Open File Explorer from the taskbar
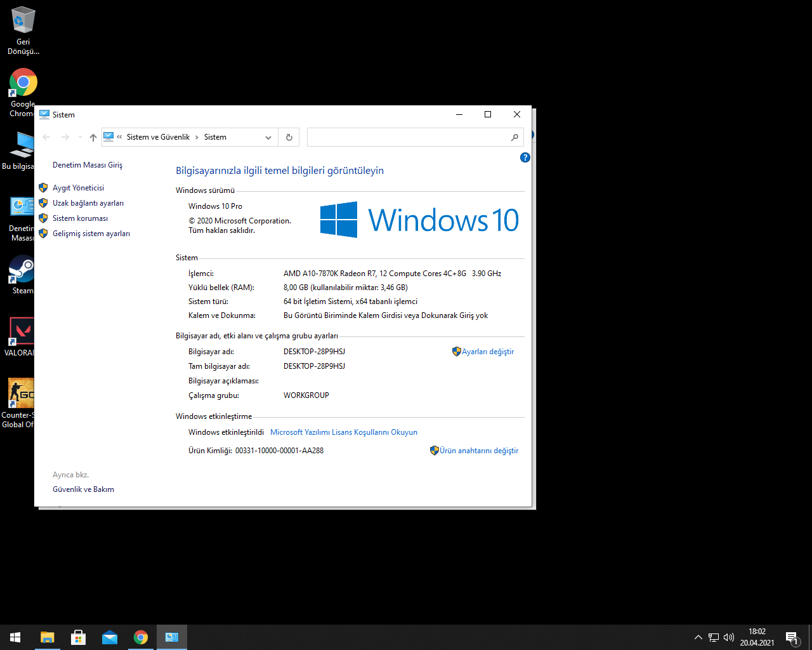812x650 pixels. click(48, 637)
